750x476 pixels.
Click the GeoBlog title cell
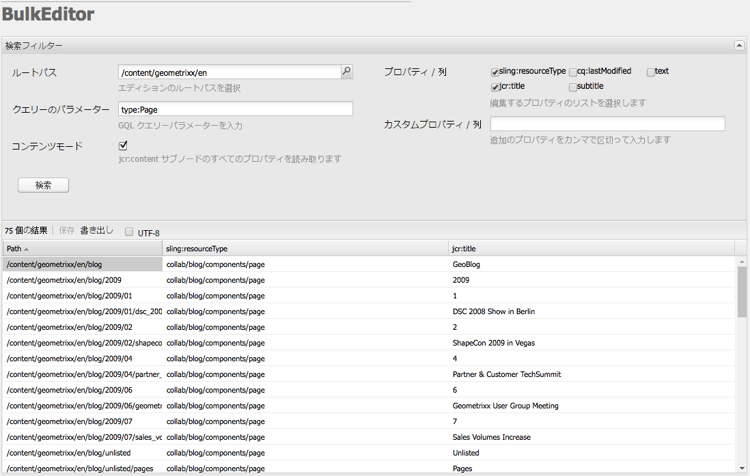click(x=591, y=264)
